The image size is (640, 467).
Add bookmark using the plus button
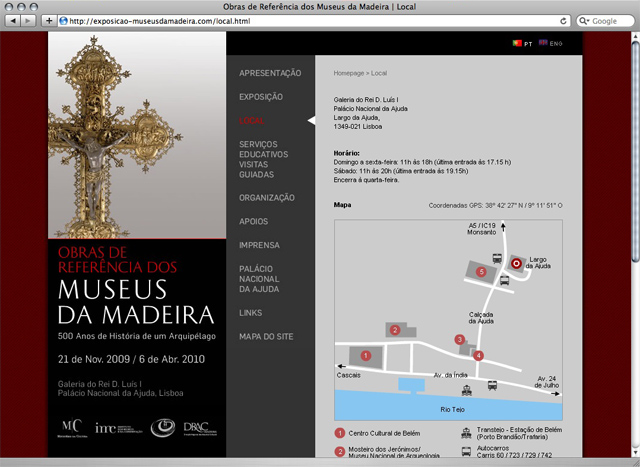point(49,21)
